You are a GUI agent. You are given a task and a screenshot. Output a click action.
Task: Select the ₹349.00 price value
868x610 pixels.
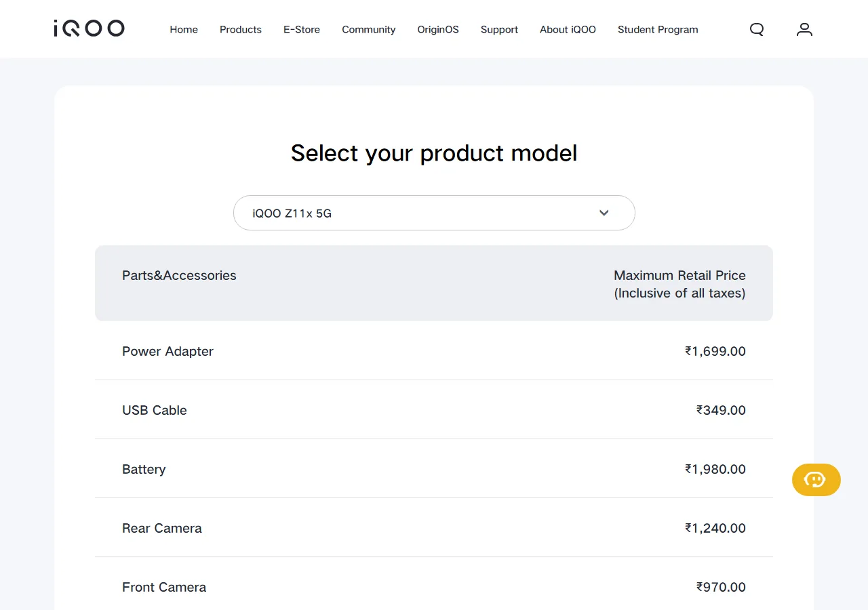[x=721, y=410]
